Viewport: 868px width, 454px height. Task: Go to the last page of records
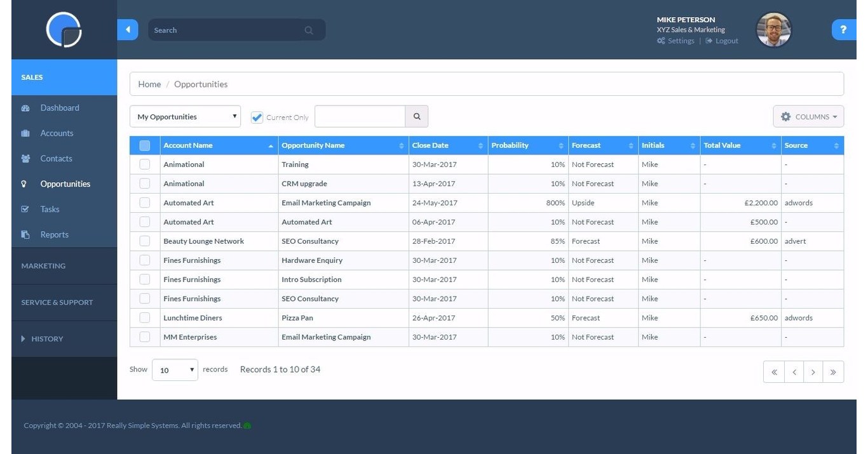click(x=833, y=371)
